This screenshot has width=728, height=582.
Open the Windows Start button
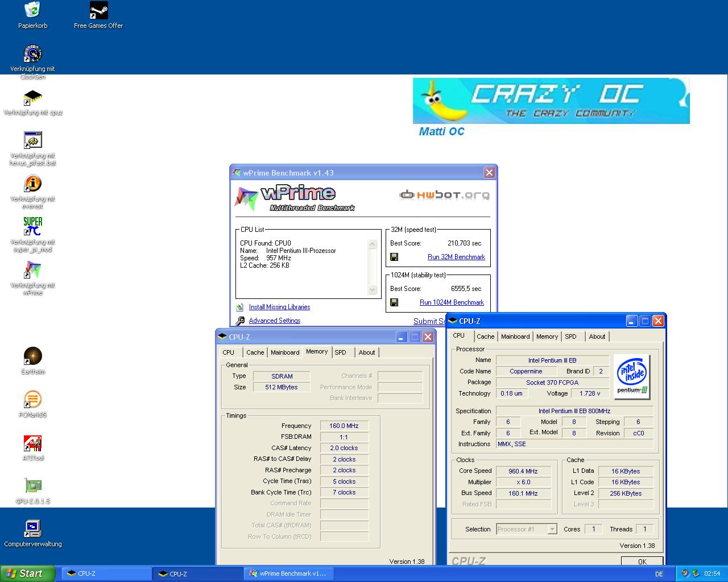(x=28, y=573)
